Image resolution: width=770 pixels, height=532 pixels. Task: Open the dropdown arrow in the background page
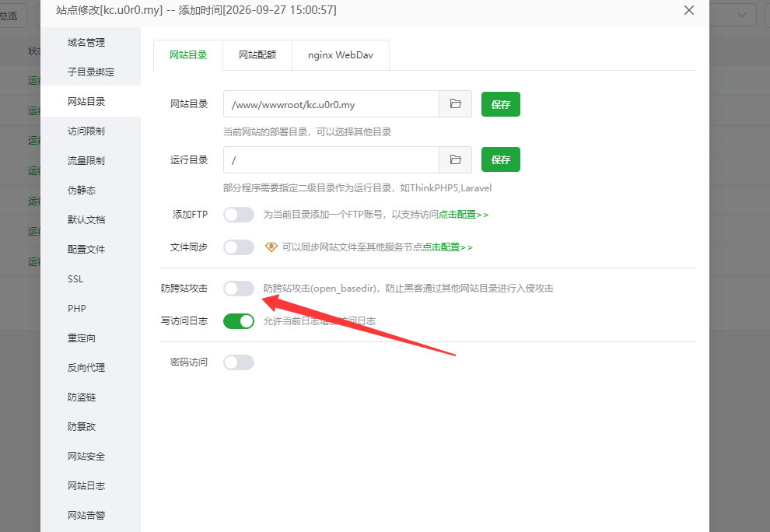coord(741,16)
